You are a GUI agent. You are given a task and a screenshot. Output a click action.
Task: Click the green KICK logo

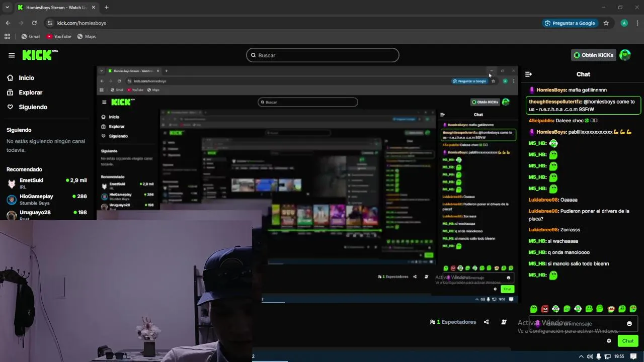pos(40,55)
